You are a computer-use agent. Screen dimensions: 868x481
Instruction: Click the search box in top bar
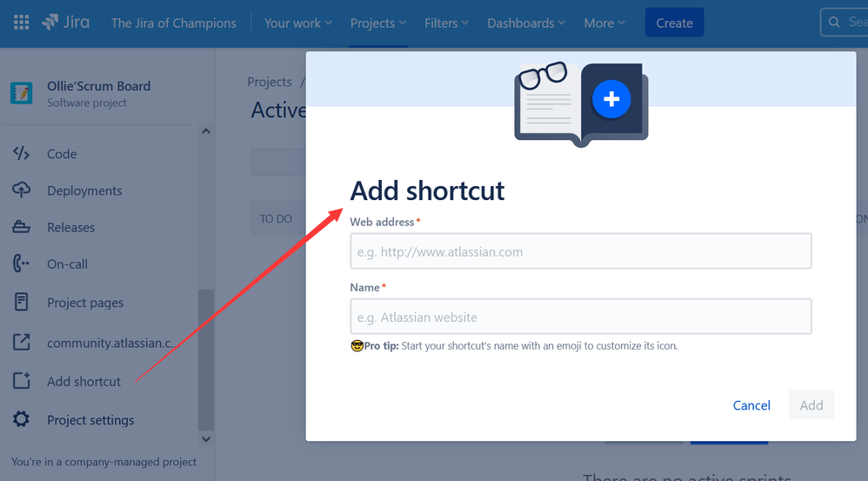(x=845, y=22)
